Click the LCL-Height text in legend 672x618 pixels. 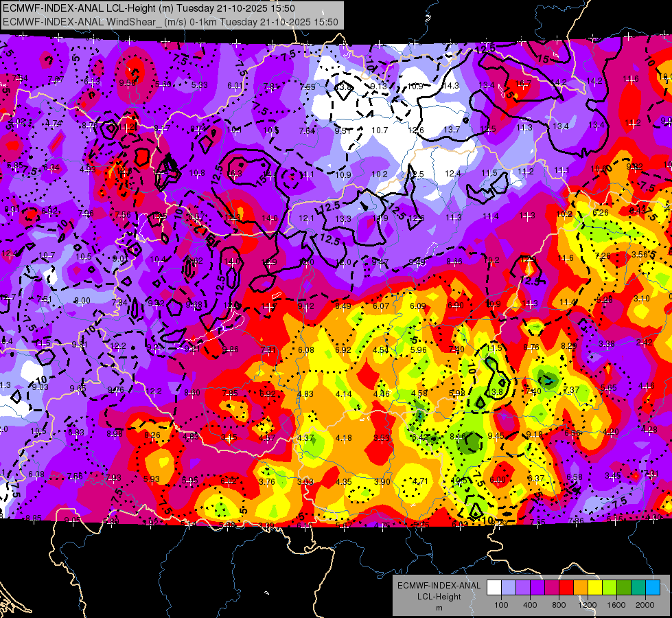439,597
